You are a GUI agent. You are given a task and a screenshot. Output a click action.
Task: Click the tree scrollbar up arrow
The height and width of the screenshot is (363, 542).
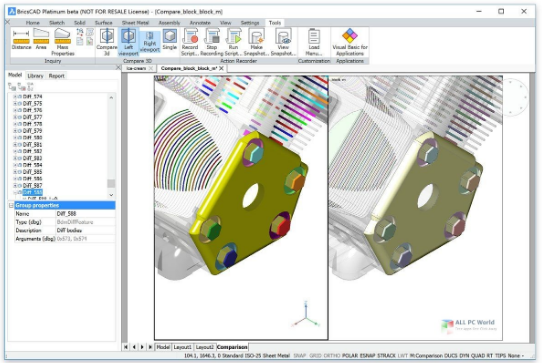point(111,97)
